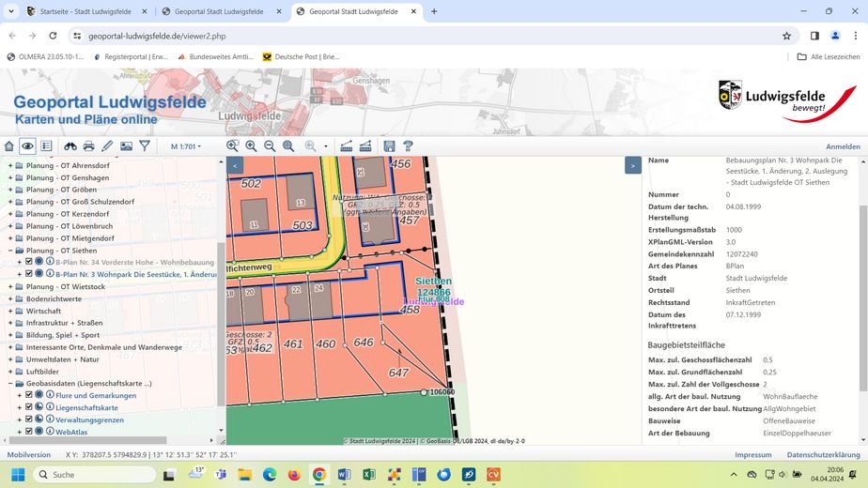
Task: Click info icon for B-Plan Nr. 34
Action: point(50,262)
